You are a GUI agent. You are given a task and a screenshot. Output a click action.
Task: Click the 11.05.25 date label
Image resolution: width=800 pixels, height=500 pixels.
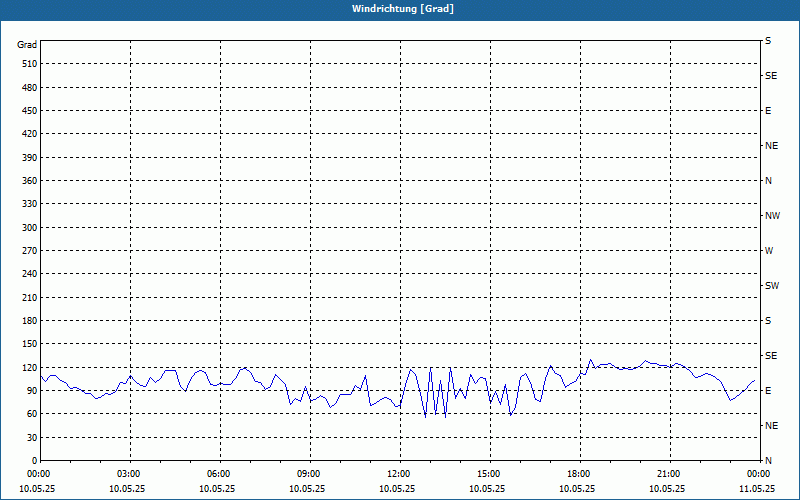757,489
